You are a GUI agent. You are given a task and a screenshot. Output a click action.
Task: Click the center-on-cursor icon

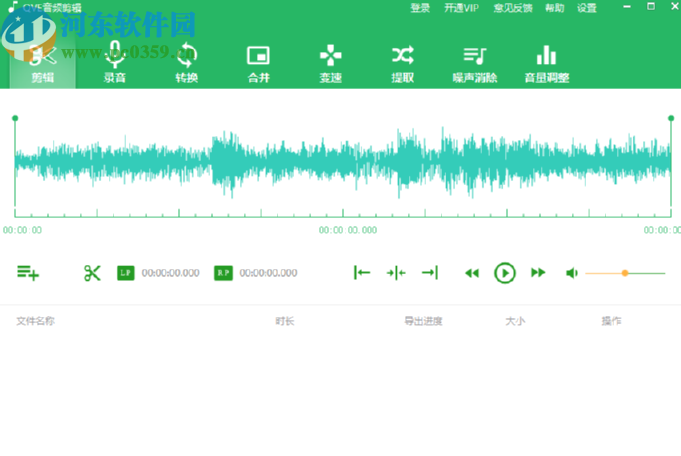396,273
